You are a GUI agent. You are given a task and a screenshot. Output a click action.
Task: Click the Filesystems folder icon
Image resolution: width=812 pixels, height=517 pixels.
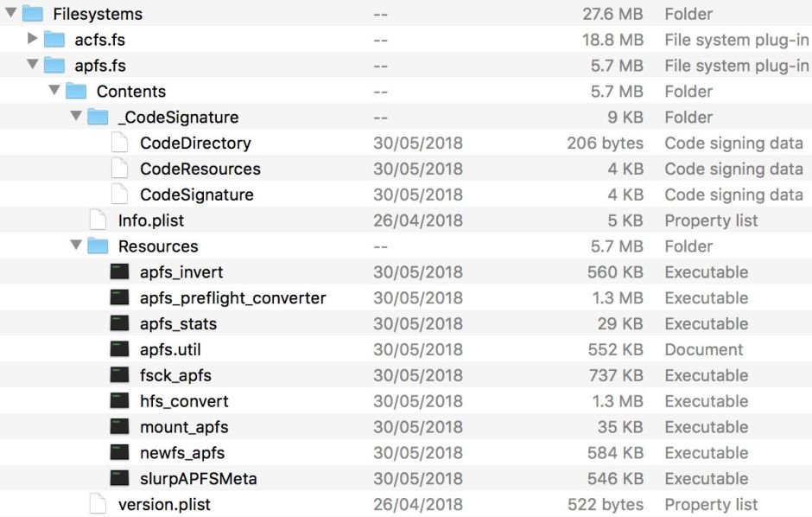[32, 14]
